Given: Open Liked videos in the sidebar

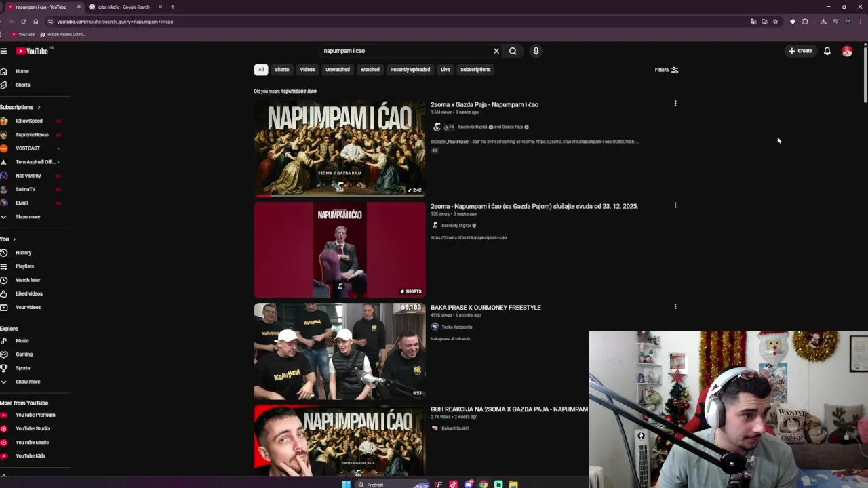Looking at the screenshot, I should (29, 293).
